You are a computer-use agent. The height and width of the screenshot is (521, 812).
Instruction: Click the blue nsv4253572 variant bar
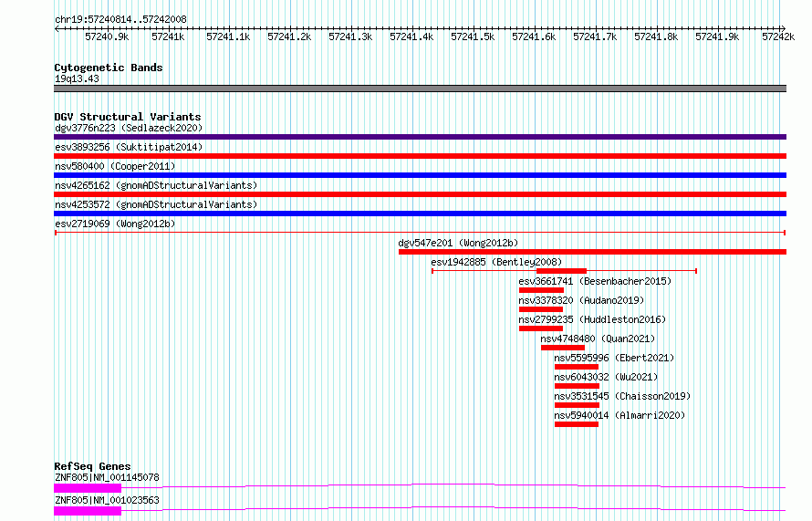(x=420, y=214)
